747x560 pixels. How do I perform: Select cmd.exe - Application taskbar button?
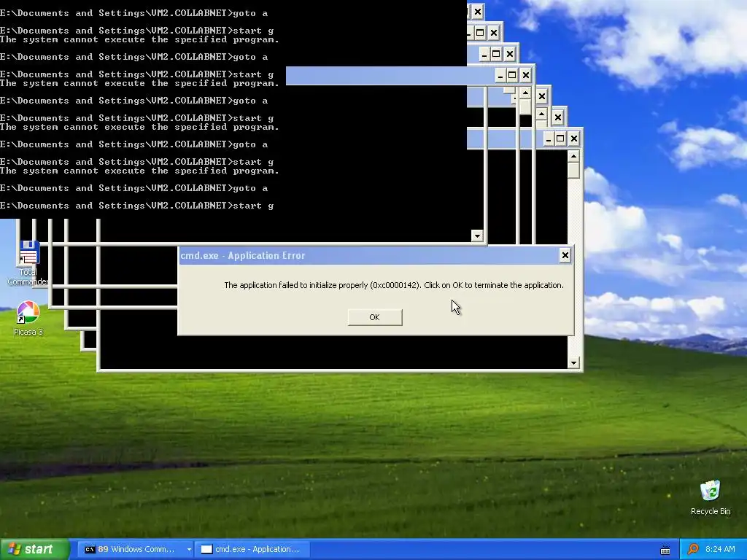pyautogui.click(x=252, y=549)
